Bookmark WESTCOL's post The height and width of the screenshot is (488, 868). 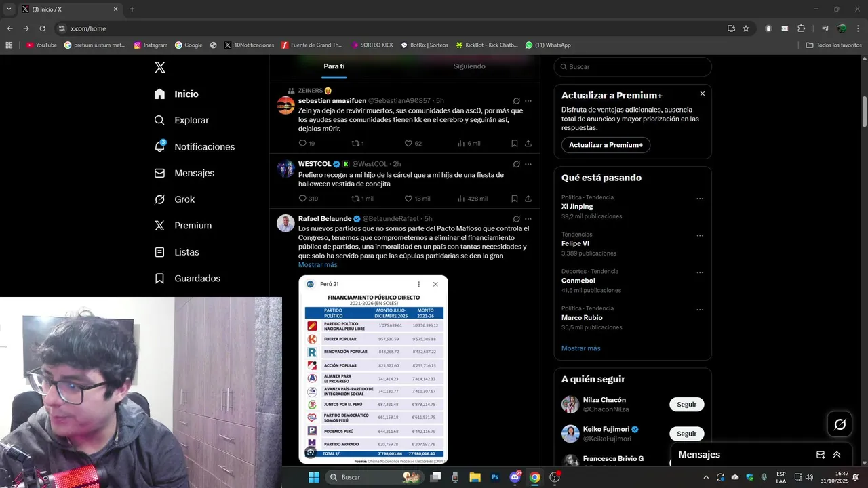click(515, 199)
